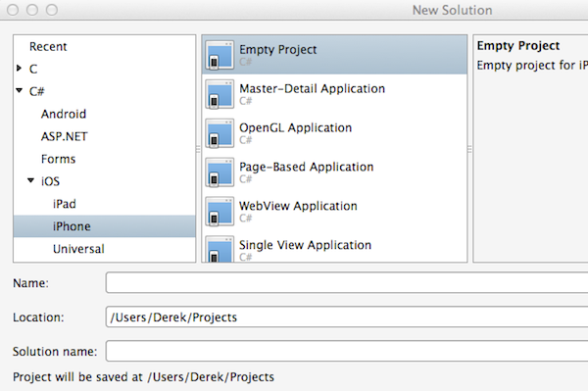Viewport: 588px width, 391px height.
Task: Select the Empty Project template icon
Action: click(220, 55)
